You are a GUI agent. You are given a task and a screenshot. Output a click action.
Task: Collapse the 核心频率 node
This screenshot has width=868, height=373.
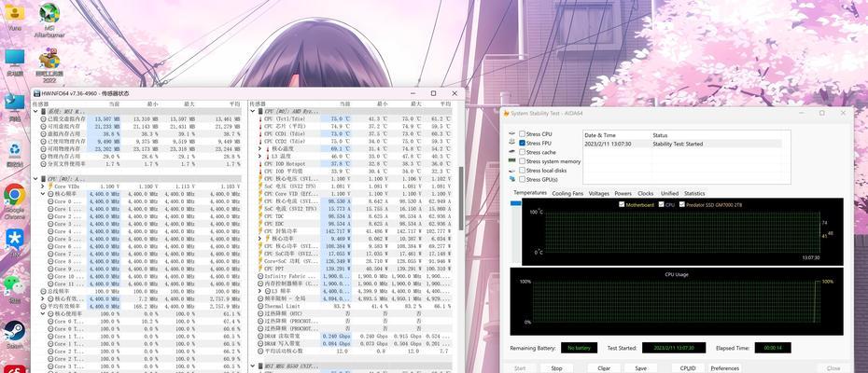(43, 194)
